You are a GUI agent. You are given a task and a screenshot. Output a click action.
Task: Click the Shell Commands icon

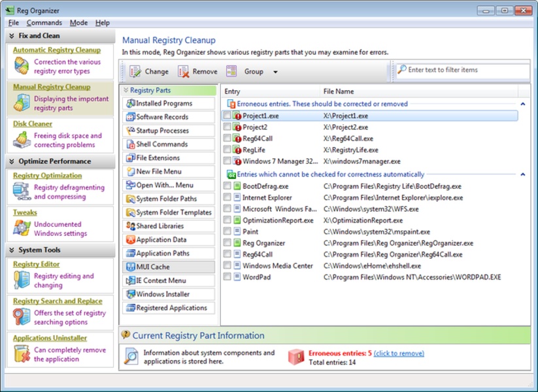[x=130, y=144]
